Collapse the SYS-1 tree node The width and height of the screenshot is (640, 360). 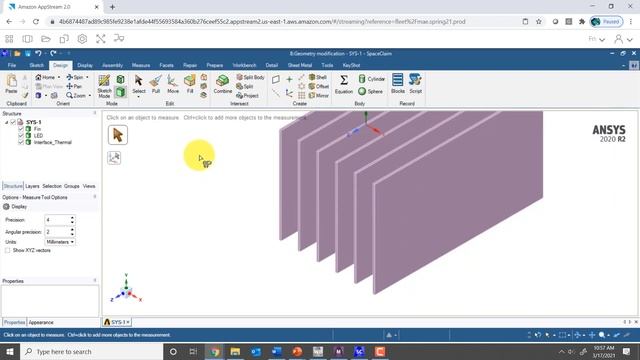7,122
